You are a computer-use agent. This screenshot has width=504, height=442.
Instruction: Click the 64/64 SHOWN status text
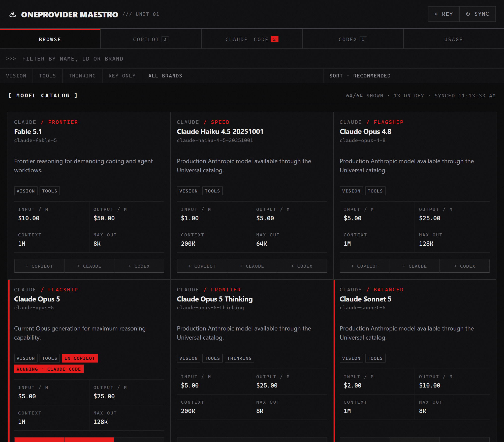tap(365, 96)
